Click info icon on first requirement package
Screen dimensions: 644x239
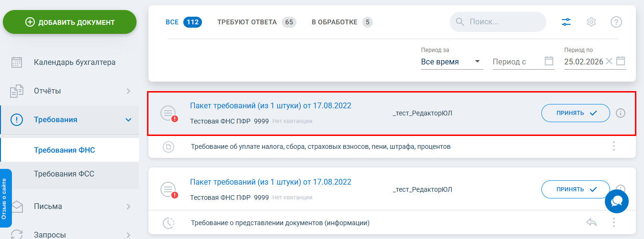click(621, 113)
